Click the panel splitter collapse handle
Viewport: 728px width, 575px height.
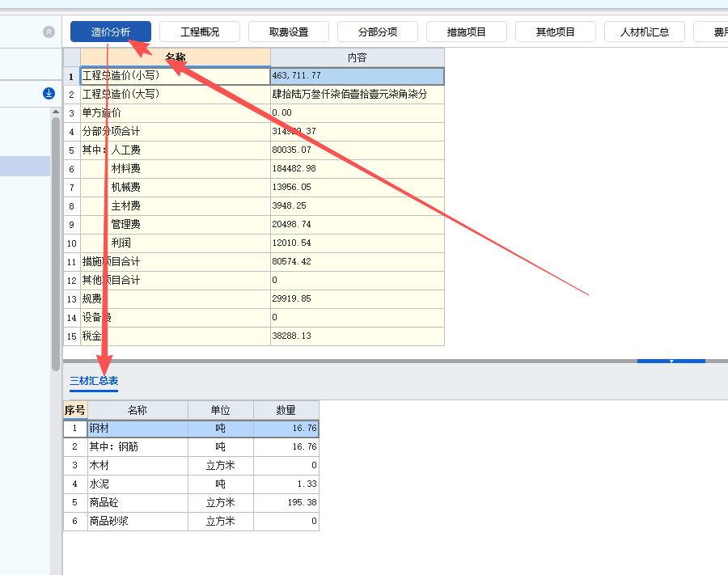[x=671, y=361]
